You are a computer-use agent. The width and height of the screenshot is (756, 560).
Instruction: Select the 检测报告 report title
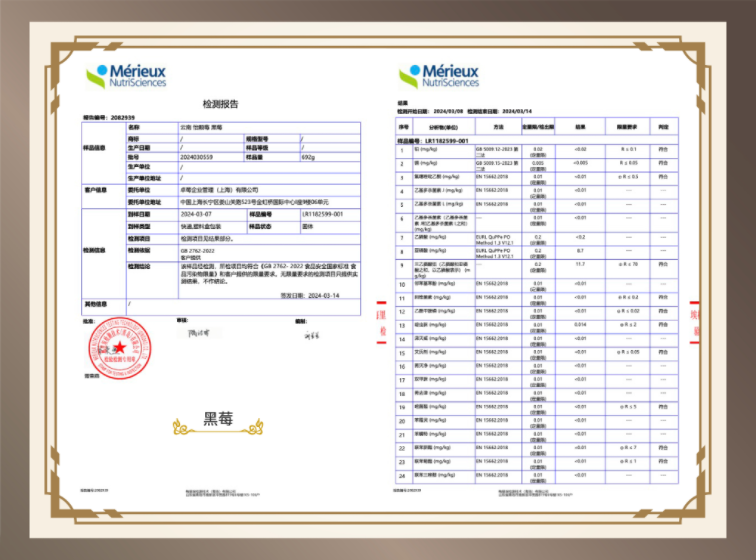[220, 104]
